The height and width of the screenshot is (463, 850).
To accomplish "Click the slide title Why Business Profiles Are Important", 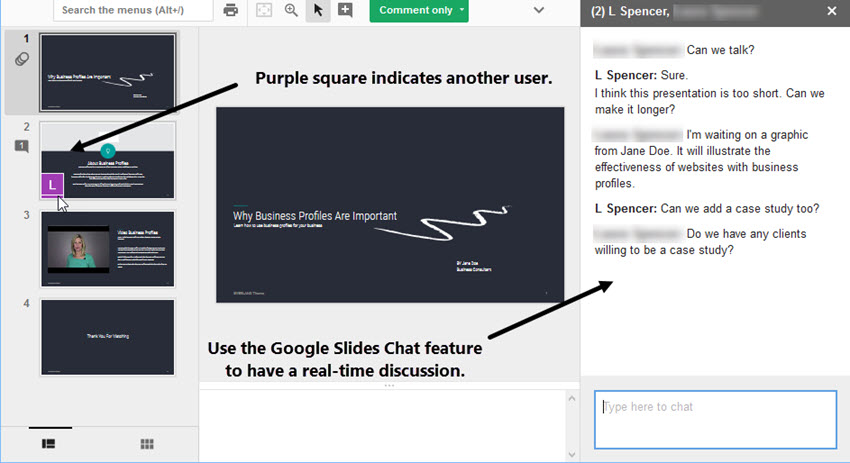I will coord(315,216).
